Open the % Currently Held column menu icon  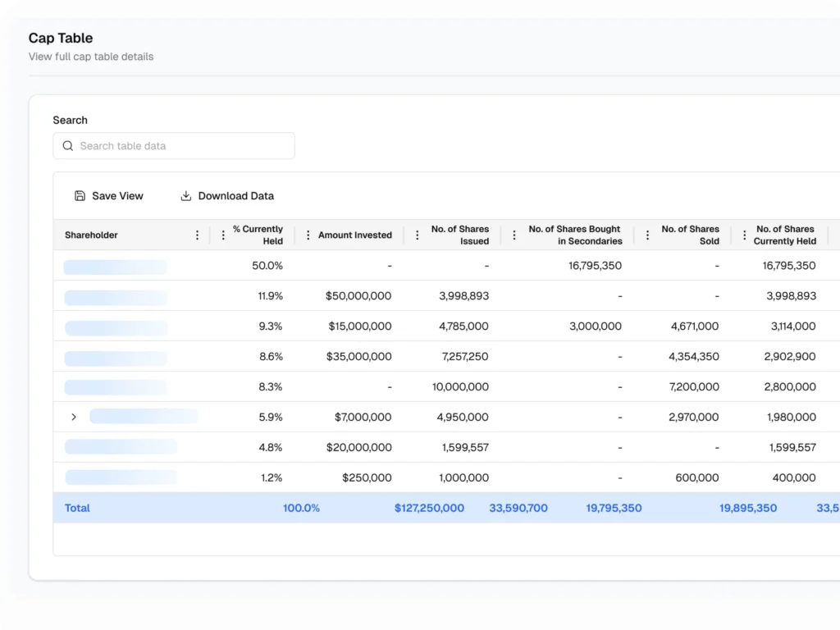point(222,235)
